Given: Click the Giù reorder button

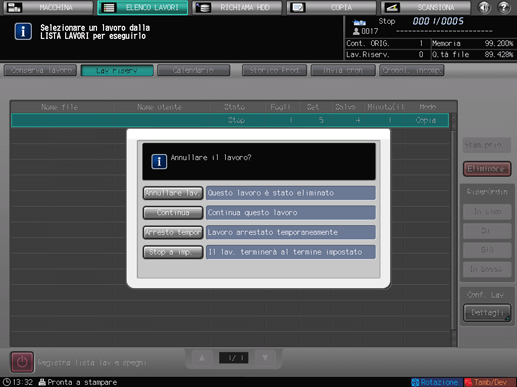Looking at the screenshot, I should [487, 250].
